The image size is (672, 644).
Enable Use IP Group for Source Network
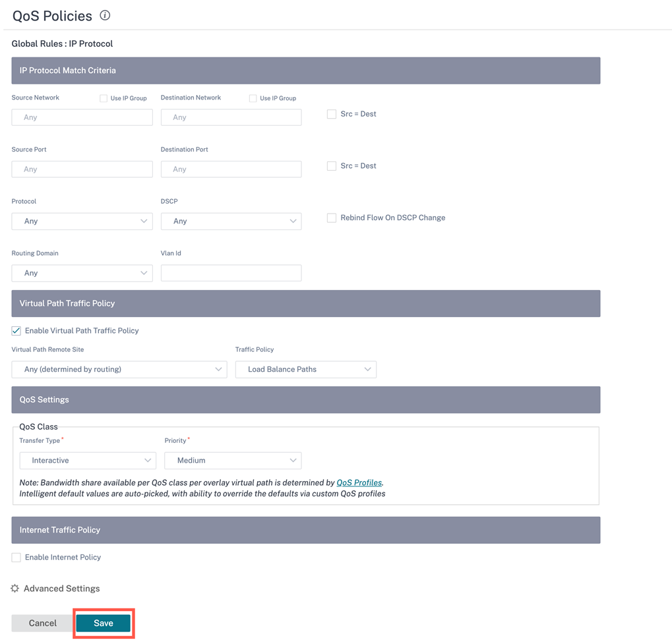(x=104, y=98)
